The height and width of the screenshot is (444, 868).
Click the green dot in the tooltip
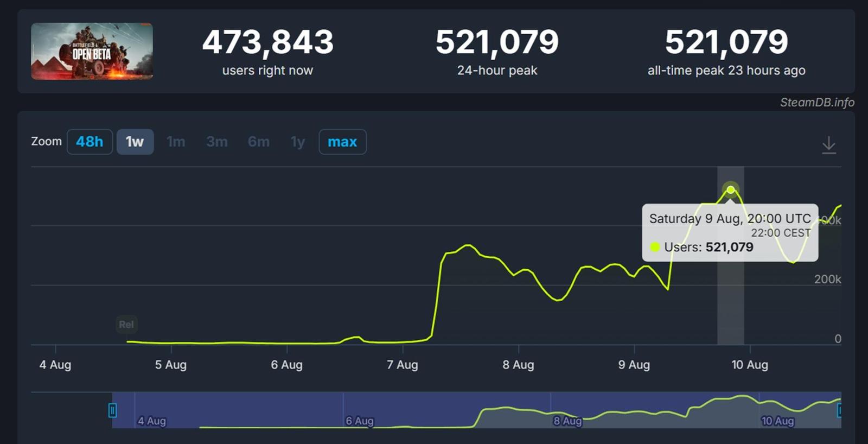coord(655,247)
